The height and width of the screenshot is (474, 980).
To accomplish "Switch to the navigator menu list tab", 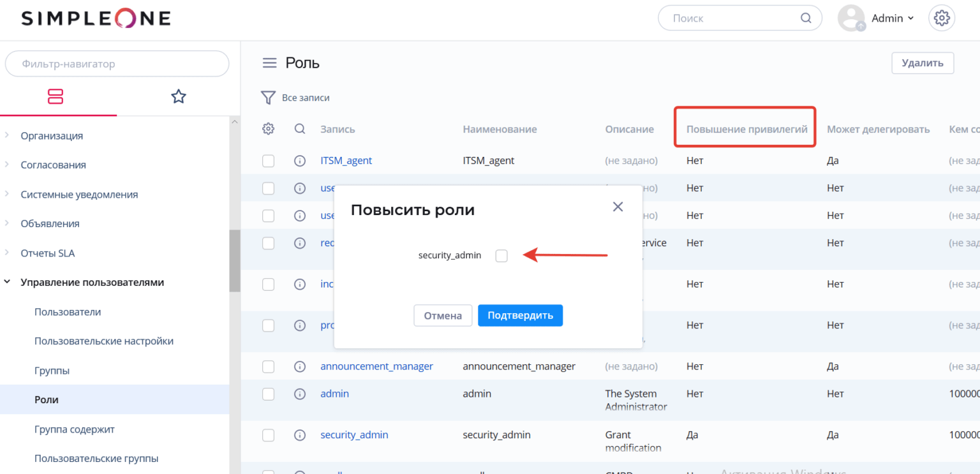I will [x=56, y=96].
